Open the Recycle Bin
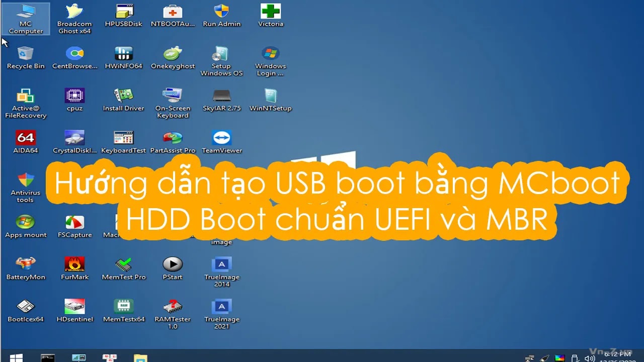The image size is (644, 362). point(26,57)
